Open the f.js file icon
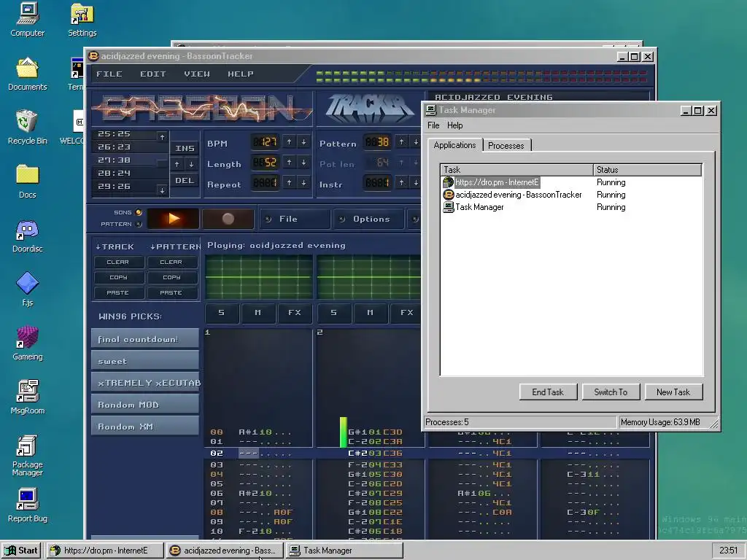This screenshot has width=747, height=560. (27, 289)
